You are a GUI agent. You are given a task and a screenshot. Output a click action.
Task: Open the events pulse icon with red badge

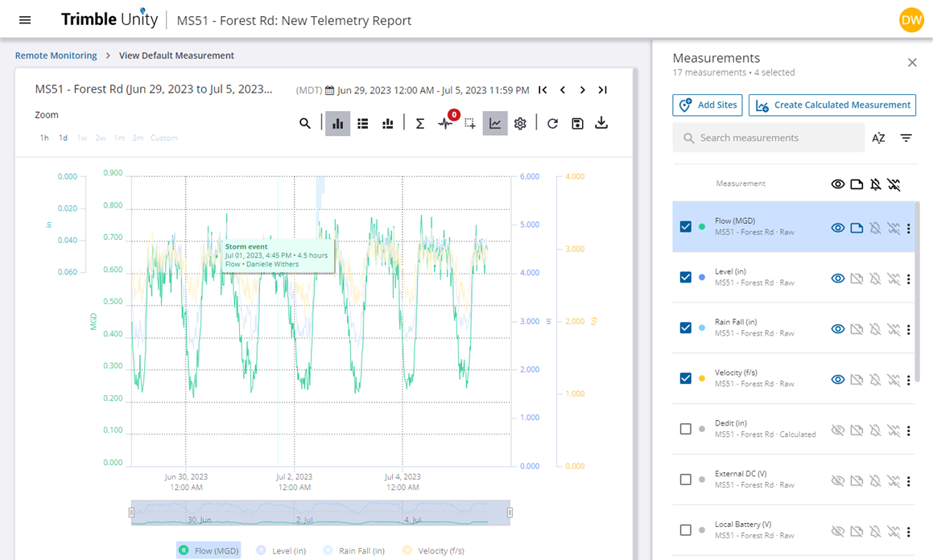(x=445, y=123)
